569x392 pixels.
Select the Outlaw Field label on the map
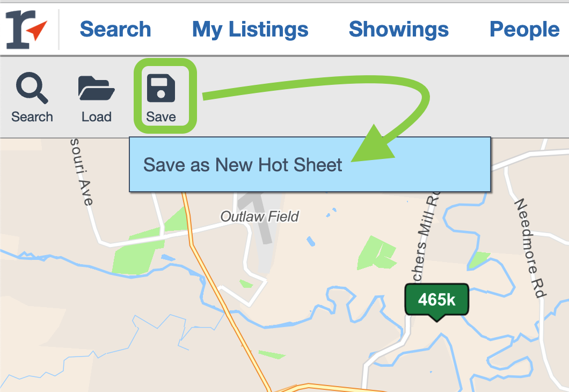pos(260,217)
